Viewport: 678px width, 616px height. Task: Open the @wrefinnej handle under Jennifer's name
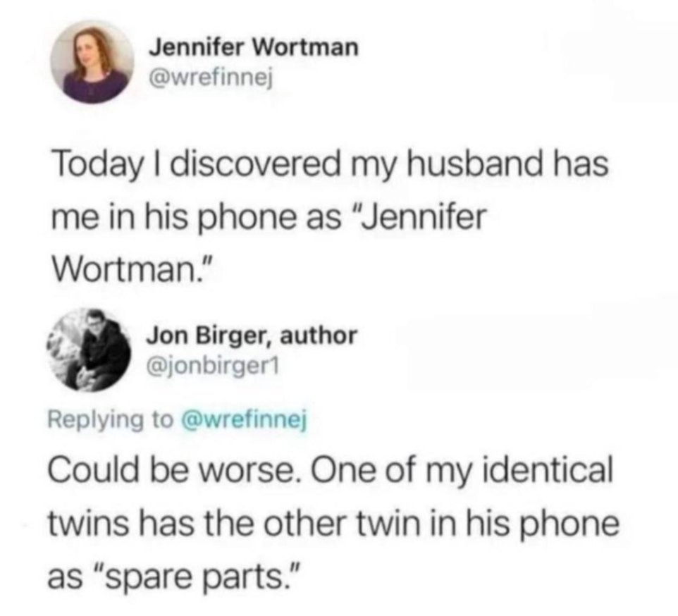(211, 78)
